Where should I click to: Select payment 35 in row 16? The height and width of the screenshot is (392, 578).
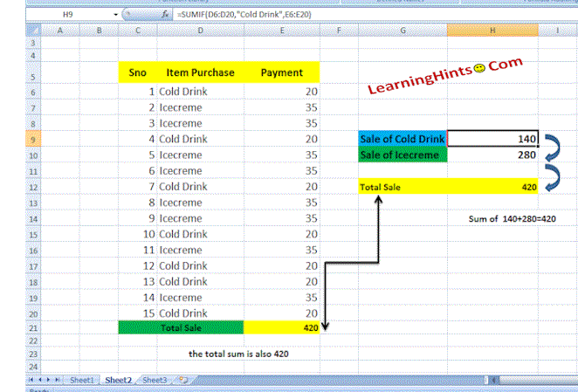(282, 250)
